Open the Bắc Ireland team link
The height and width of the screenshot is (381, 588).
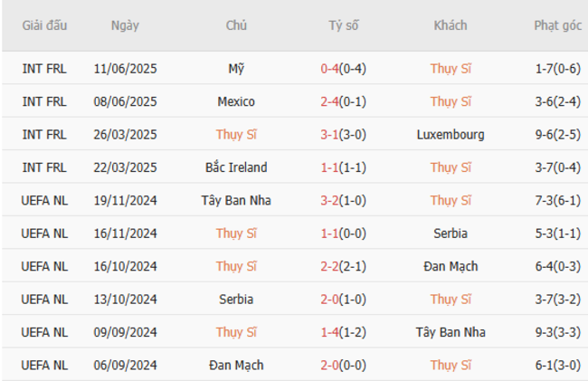click(x=236, y=167)
